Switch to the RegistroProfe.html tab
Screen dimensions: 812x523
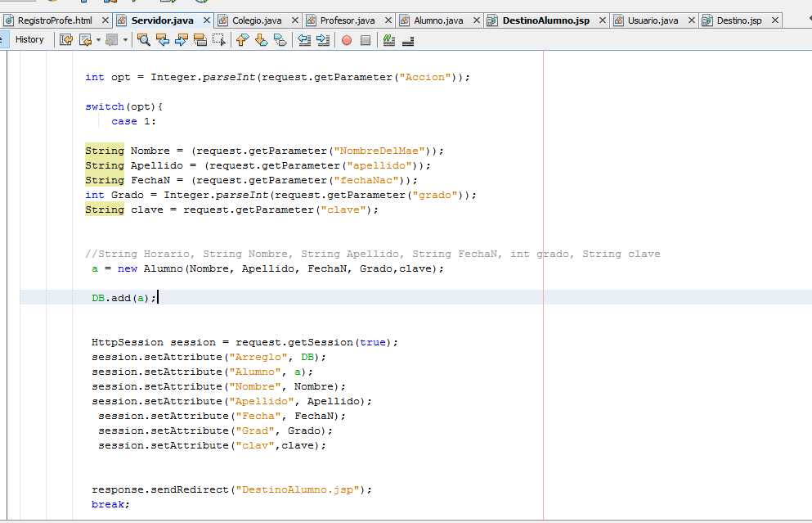pos(55,20)
